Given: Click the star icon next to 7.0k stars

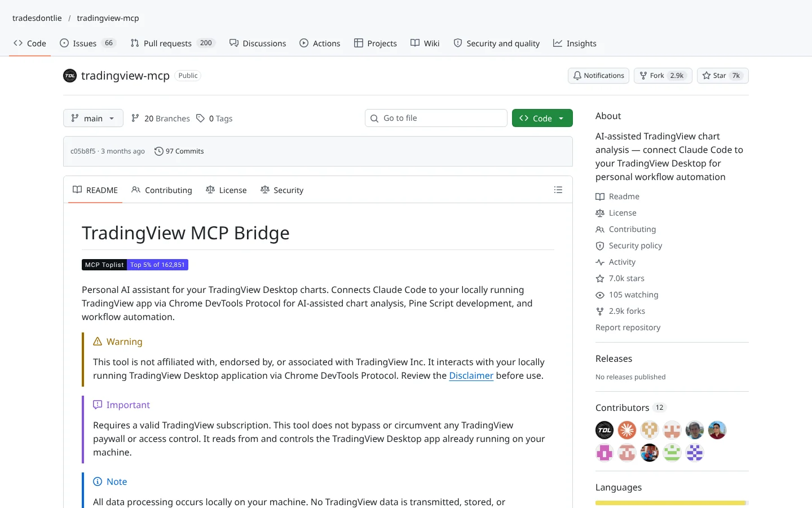Looking at the screenshot, I should [x=600, y=279].
